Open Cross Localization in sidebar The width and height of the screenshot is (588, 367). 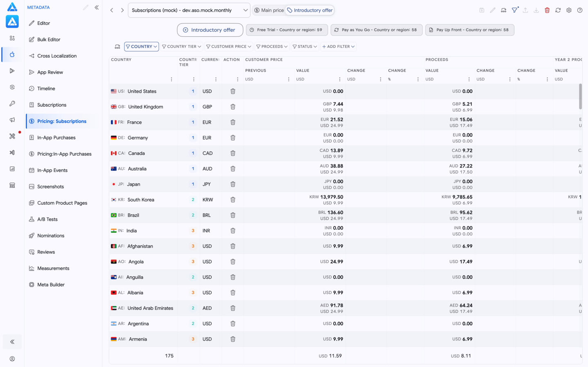57,56
